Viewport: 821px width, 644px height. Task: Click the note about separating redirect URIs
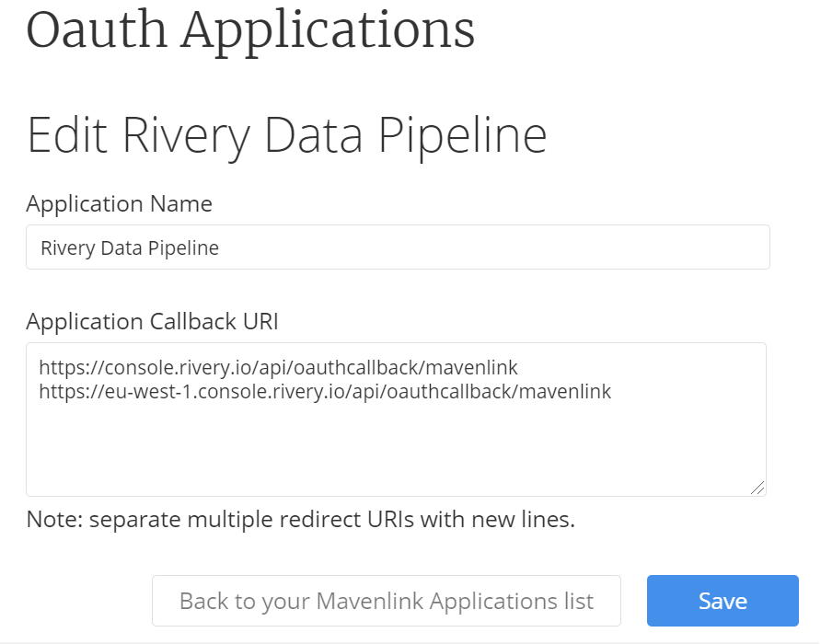(300, 519)
